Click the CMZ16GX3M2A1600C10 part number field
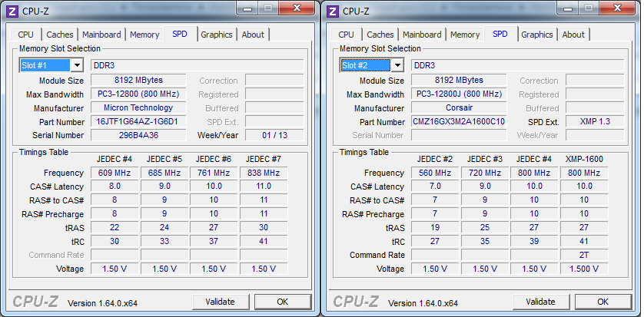 tap(459, 122)
